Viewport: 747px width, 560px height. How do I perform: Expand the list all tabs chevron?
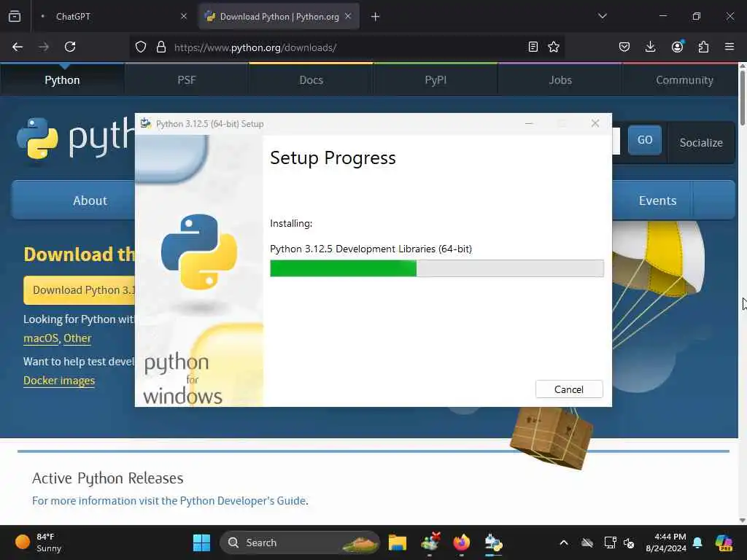[603, 16]
